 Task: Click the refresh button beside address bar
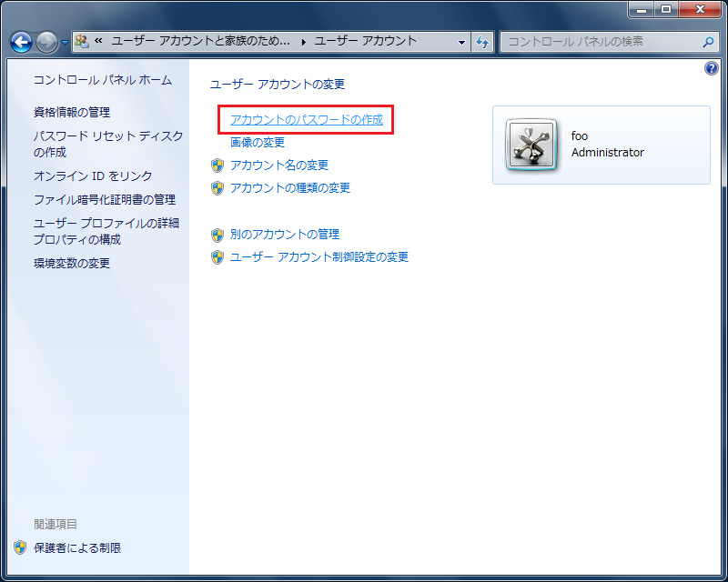tap(482, 42)
